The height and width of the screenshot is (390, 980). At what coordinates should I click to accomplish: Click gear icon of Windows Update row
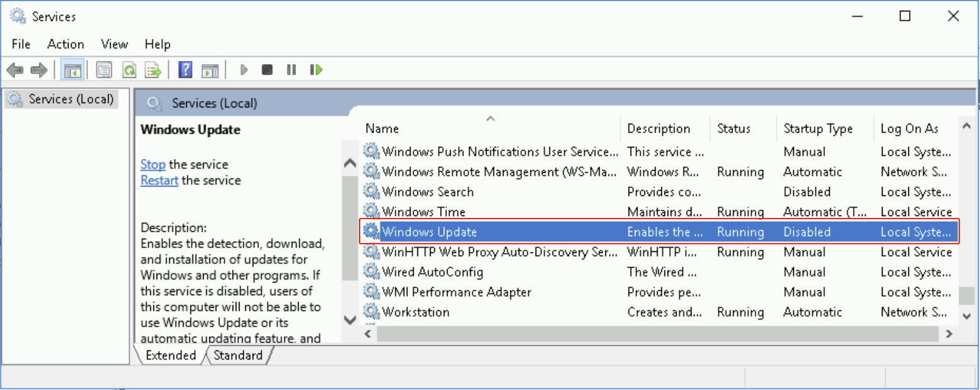pyautogui.click(x=372, y=232)
